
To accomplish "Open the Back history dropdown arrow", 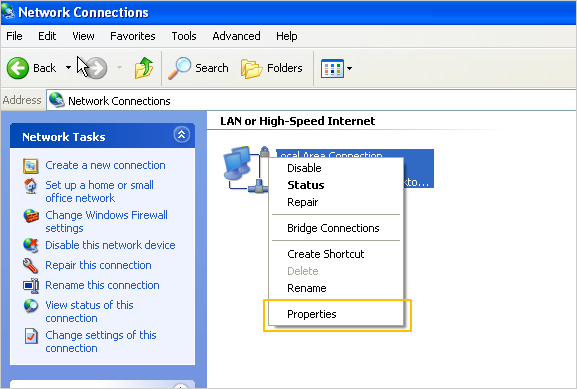I will pos(68,68).
